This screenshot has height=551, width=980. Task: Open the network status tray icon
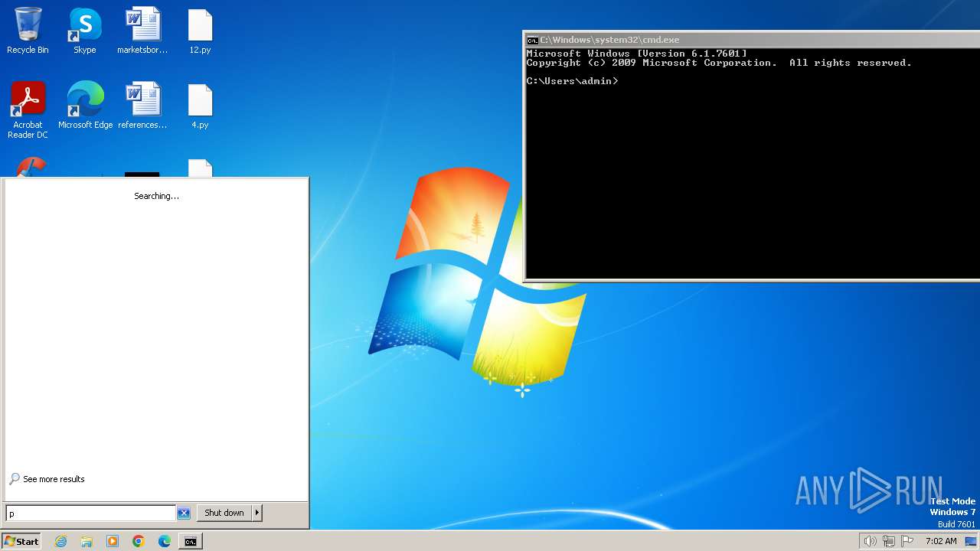889,541
